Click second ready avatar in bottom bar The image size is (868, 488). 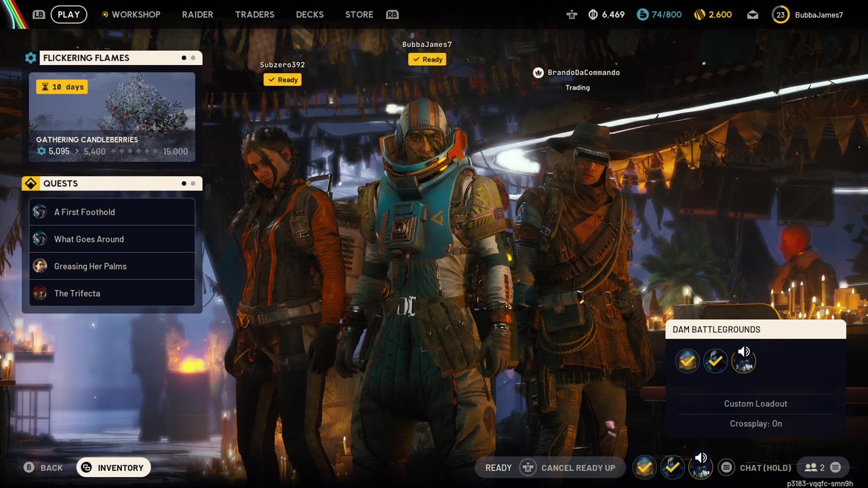click(672, 466)
